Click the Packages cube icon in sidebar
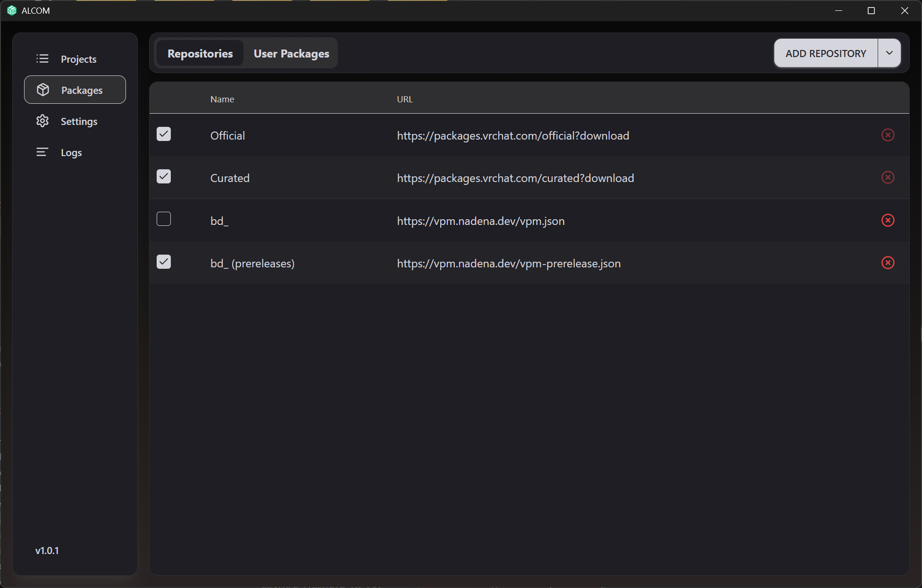922x588 pixels. [x=43, y=90]
